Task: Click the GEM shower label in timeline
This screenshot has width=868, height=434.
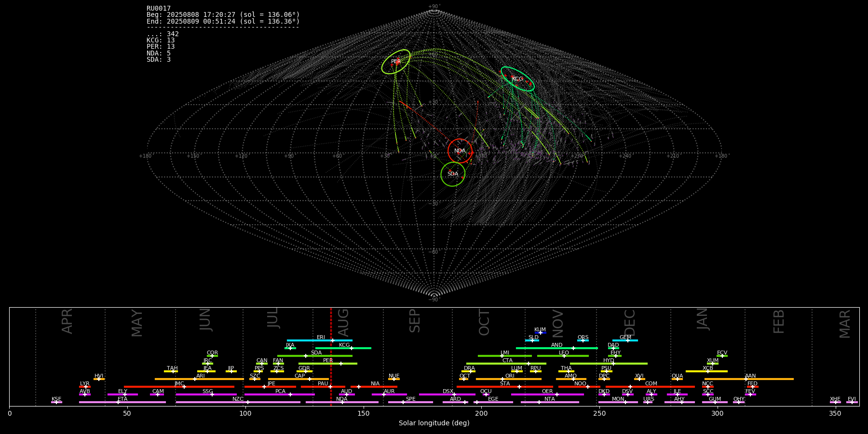Action: tap(625, 338)
